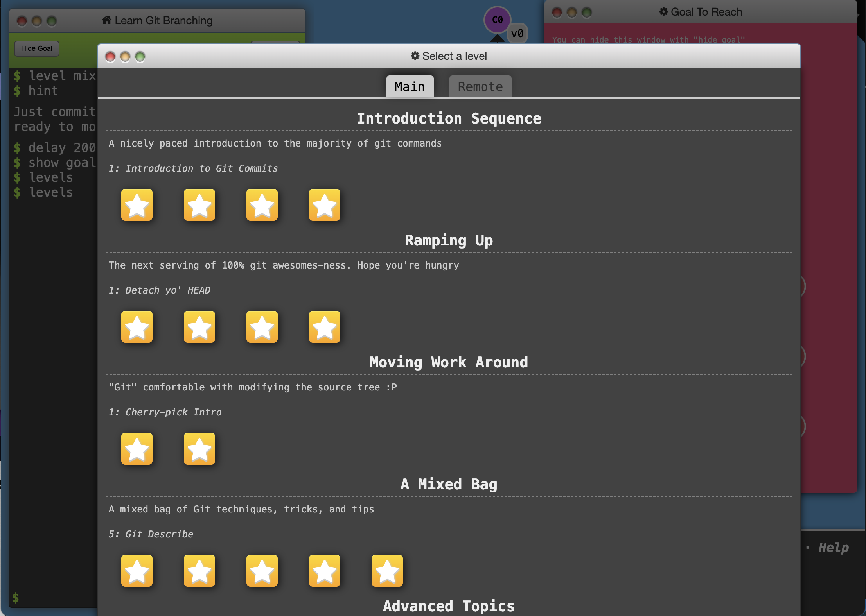Click "1: Detach yo' HEAD" label

[x=160, y=290]
